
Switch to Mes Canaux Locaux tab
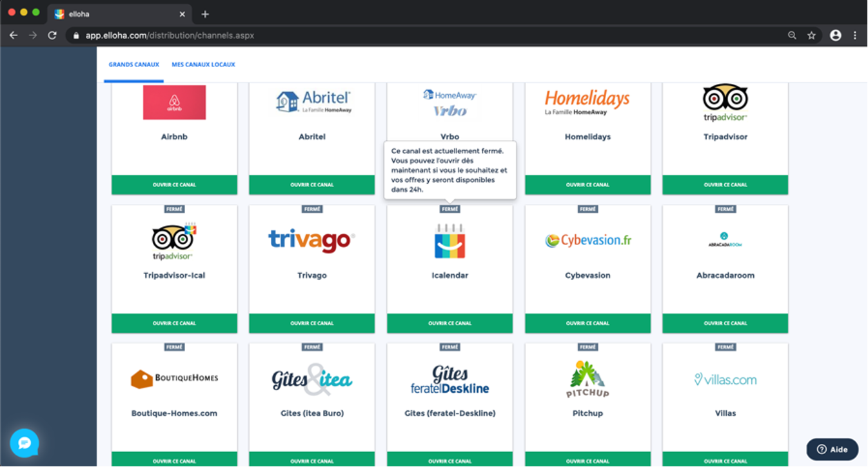[203, 65]
